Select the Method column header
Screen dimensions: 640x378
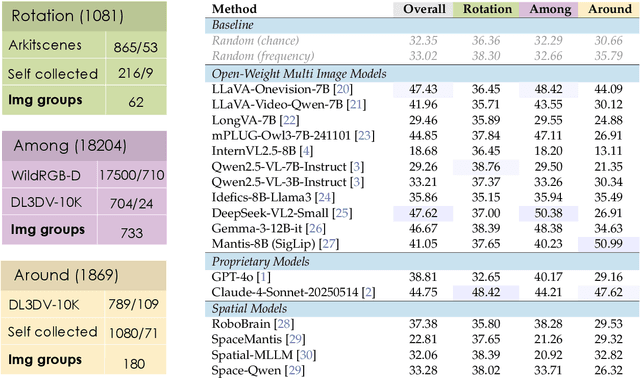click(x=234, y=9)
